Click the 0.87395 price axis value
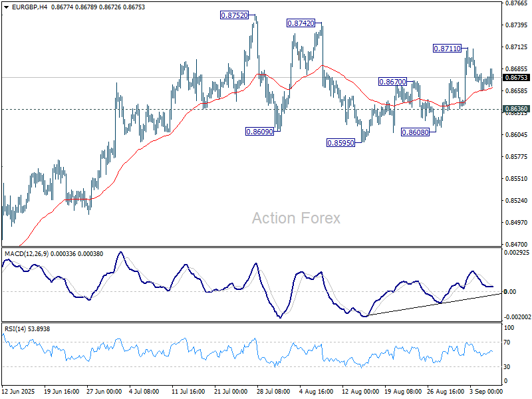The image size is (532, 399). pos(517,25)
